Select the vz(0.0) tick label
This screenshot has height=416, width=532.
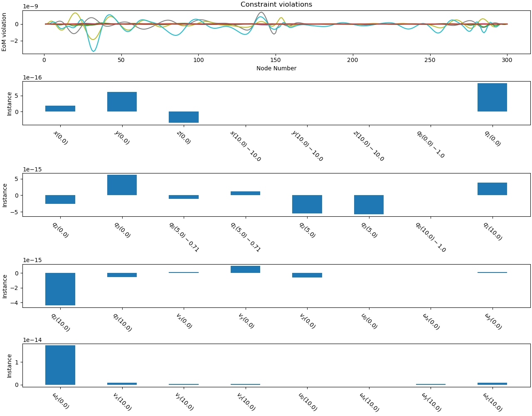click(x=307, y=321)
